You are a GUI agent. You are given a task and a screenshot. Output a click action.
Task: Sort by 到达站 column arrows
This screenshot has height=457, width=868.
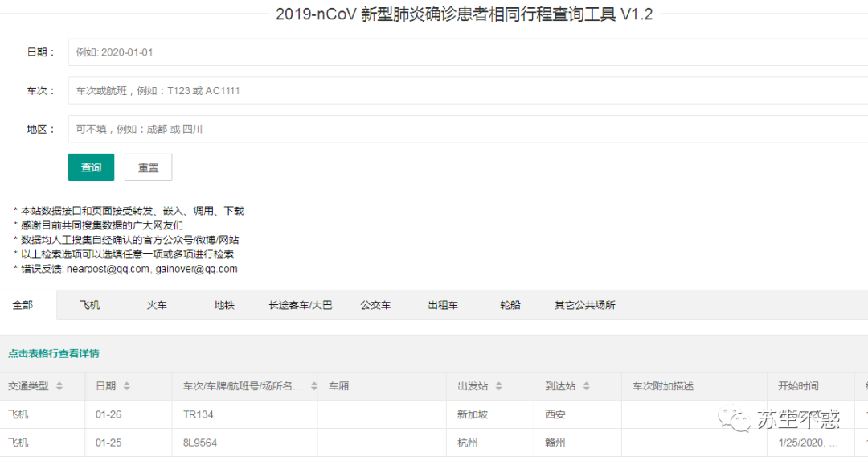point(586,386)
